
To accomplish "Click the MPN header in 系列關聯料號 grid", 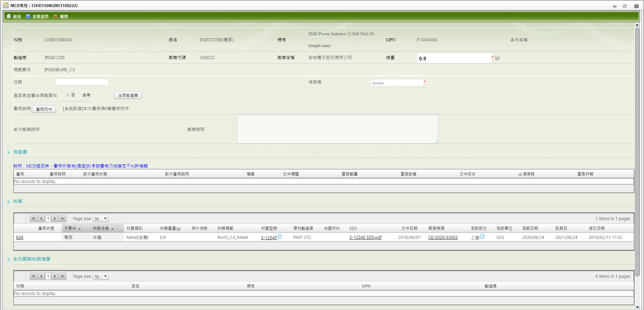I will tap(366, 286).
